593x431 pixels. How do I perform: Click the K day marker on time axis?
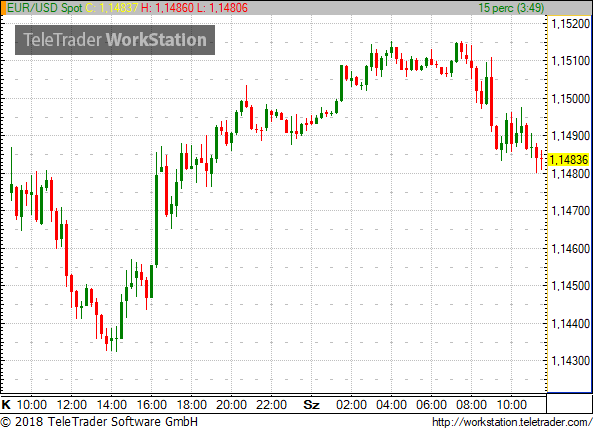point(6,405)
